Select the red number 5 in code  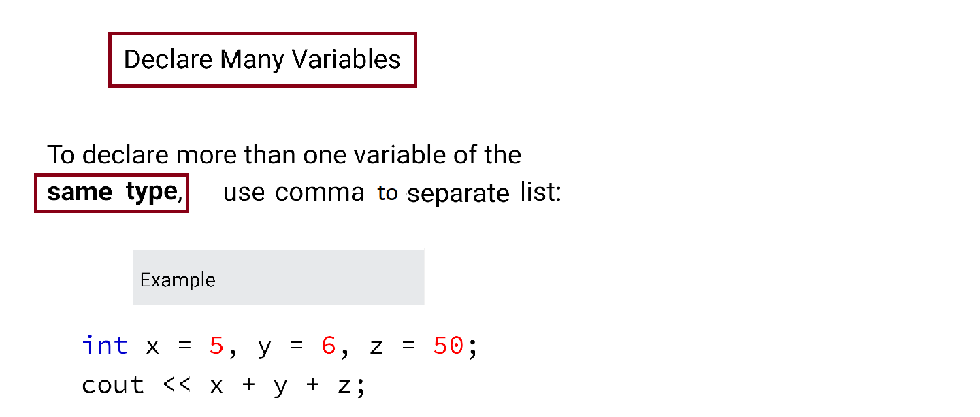[216, 346]
